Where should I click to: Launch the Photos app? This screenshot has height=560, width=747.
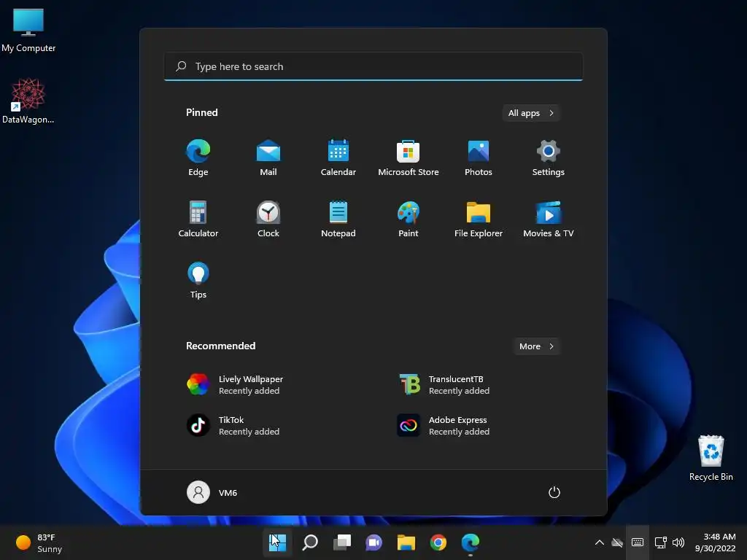[x=479, y=157]
